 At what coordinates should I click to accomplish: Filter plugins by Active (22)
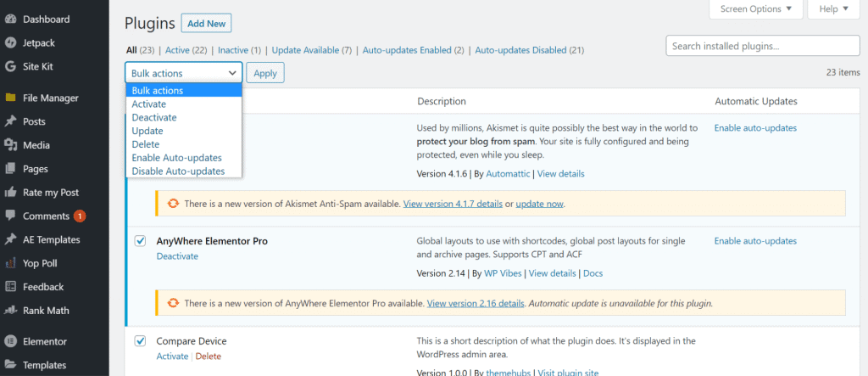pos(186,50)
